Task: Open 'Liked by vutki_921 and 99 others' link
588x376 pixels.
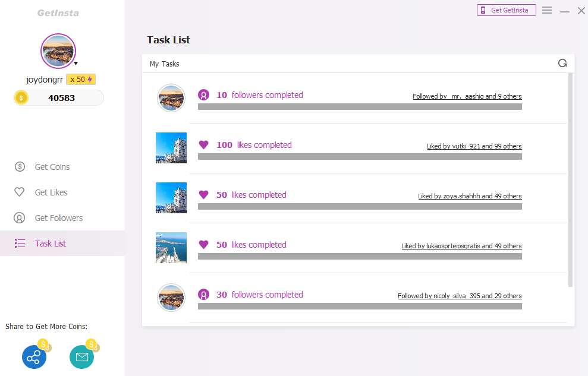Action: click(474, 146)
